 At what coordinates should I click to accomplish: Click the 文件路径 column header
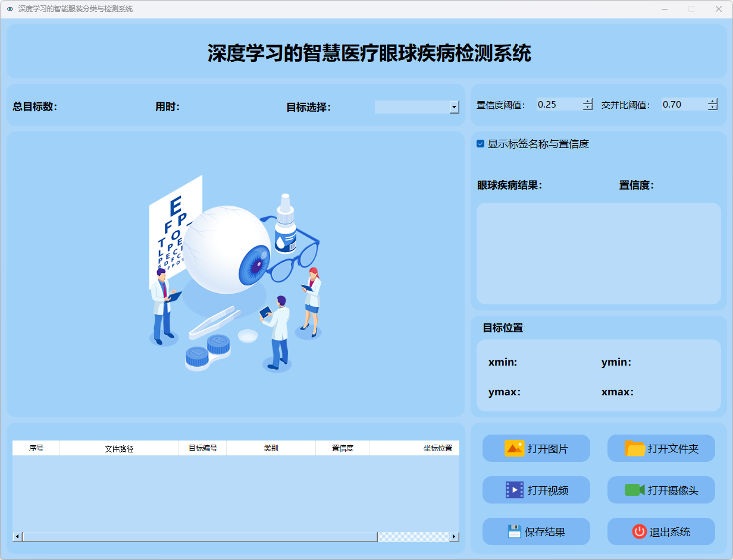coord(119,448)
